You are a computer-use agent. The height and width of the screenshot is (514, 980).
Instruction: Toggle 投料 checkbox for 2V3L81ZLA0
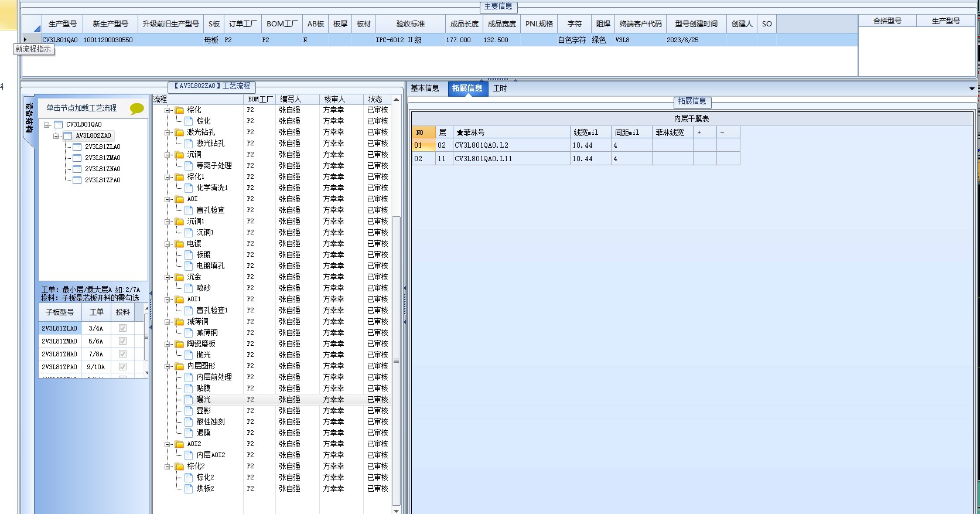click(x=122, y=328)
